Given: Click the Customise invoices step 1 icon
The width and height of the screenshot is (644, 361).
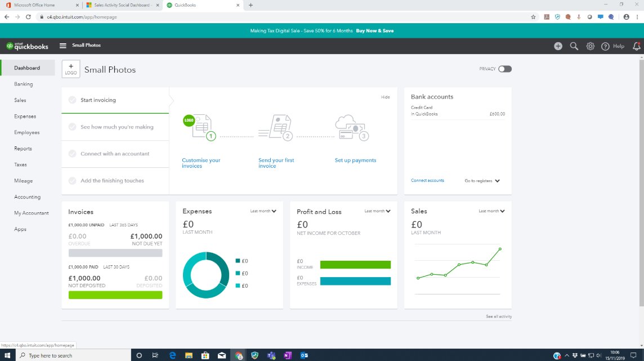Looking at the screenshot, I should click(200, 127).
